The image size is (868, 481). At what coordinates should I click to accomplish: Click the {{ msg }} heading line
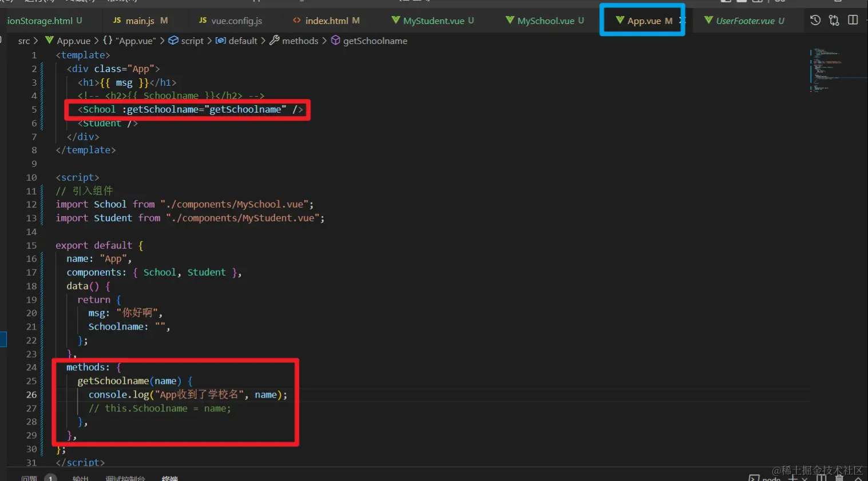(127, 82)
